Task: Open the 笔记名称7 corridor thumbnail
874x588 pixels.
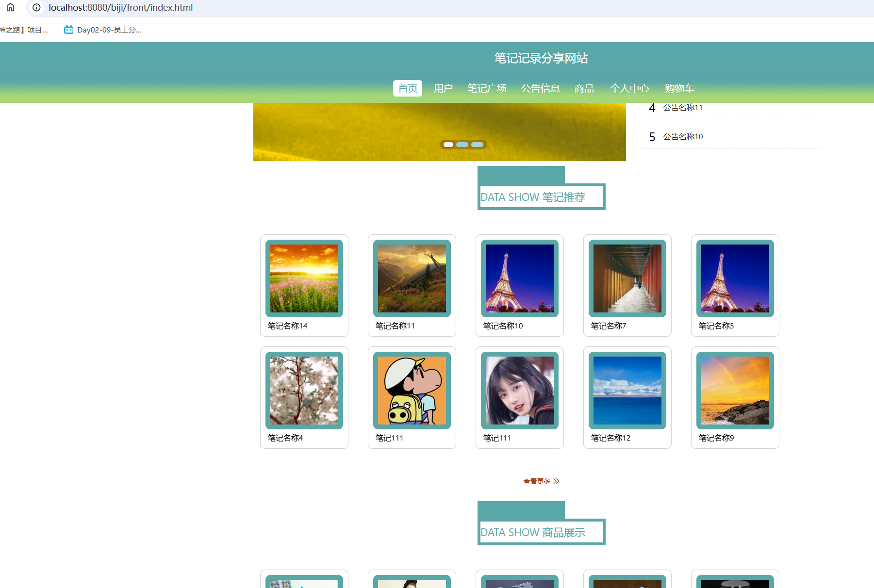Action: [627, 278]
